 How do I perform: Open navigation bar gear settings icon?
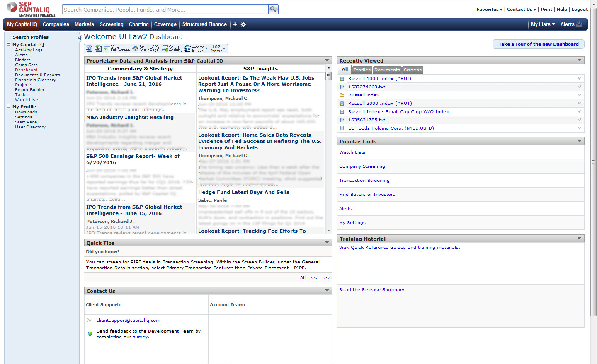(x=243, y=24)
